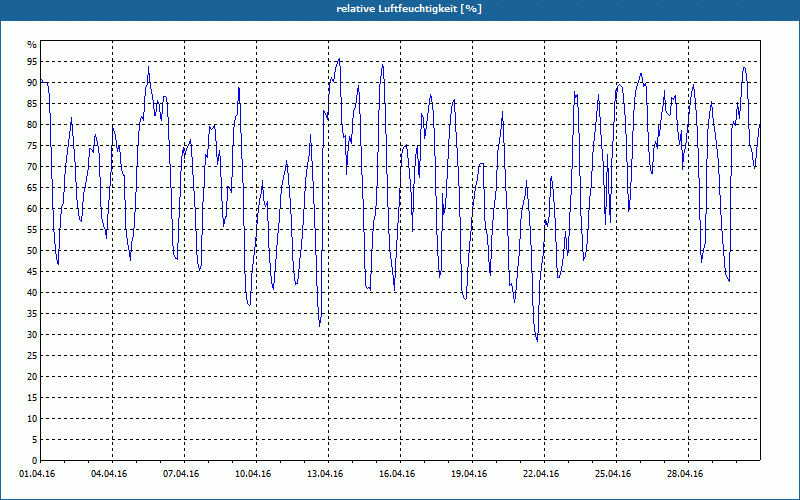This screenshot has width=800, height=500.
Task: Click the 75 y-axis label
Action: click(x=32, y=145)
